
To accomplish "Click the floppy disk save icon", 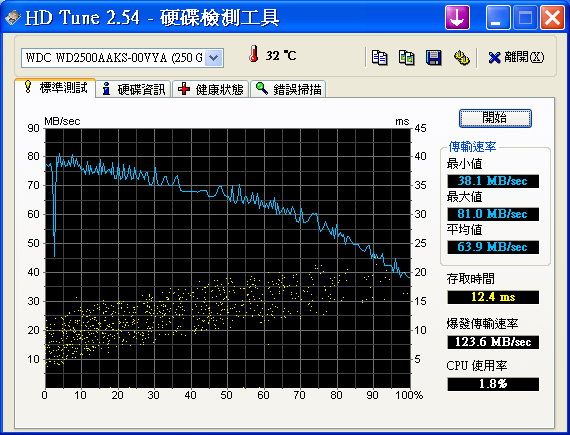I will 433,57.
